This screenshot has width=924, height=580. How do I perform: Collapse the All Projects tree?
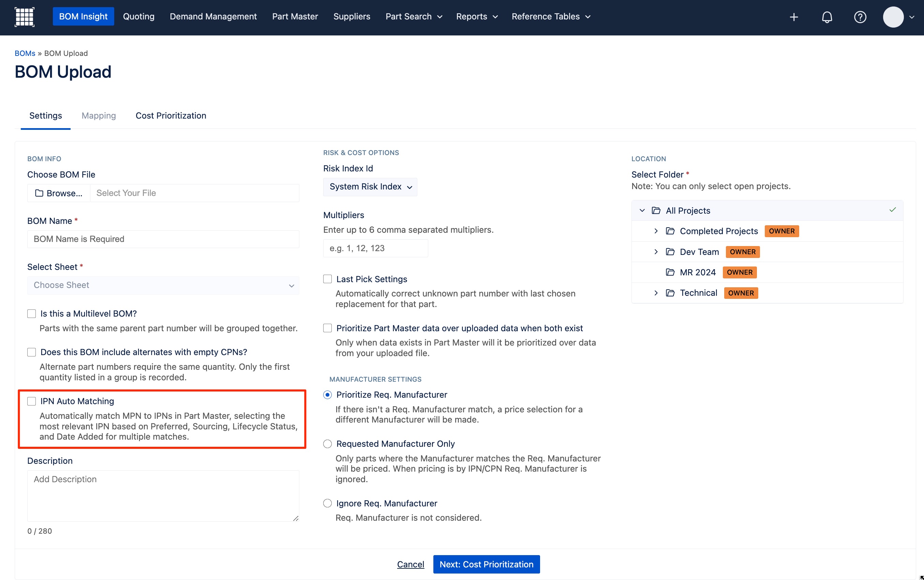point(642,211)
